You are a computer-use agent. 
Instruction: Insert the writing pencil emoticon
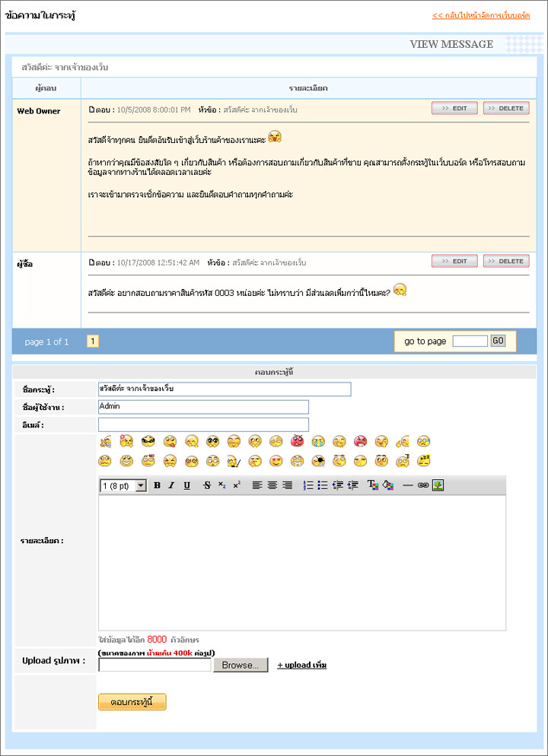234,461
